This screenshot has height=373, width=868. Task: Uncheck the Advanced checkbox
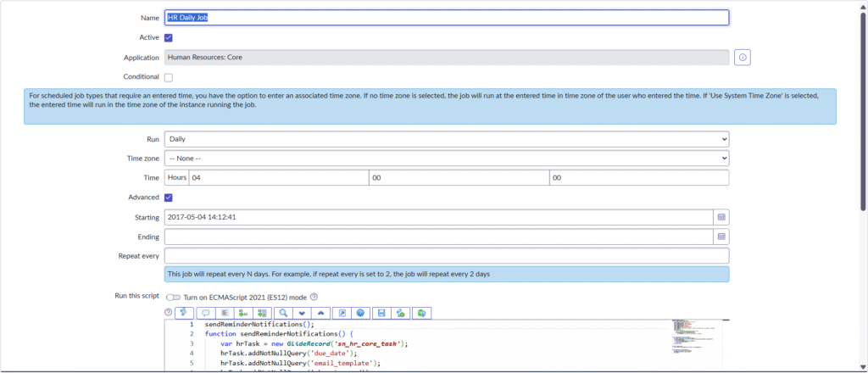169,198
